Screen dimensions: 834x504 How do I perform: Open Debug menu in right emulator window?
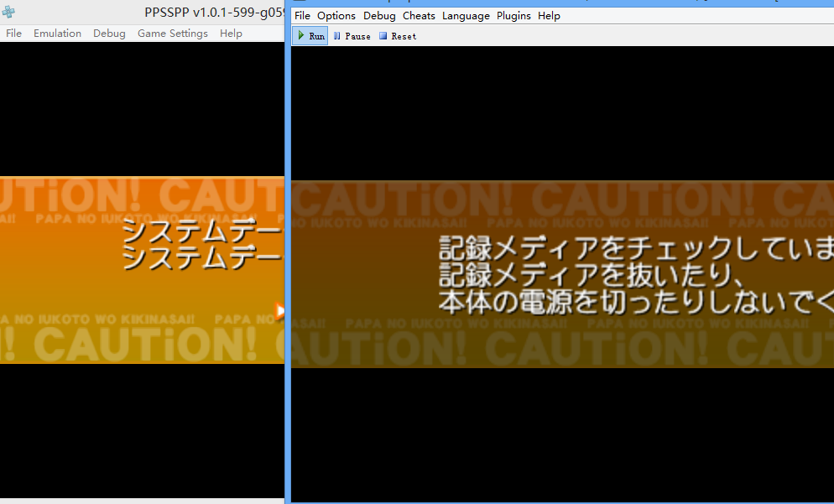click(x=379, y=16)
